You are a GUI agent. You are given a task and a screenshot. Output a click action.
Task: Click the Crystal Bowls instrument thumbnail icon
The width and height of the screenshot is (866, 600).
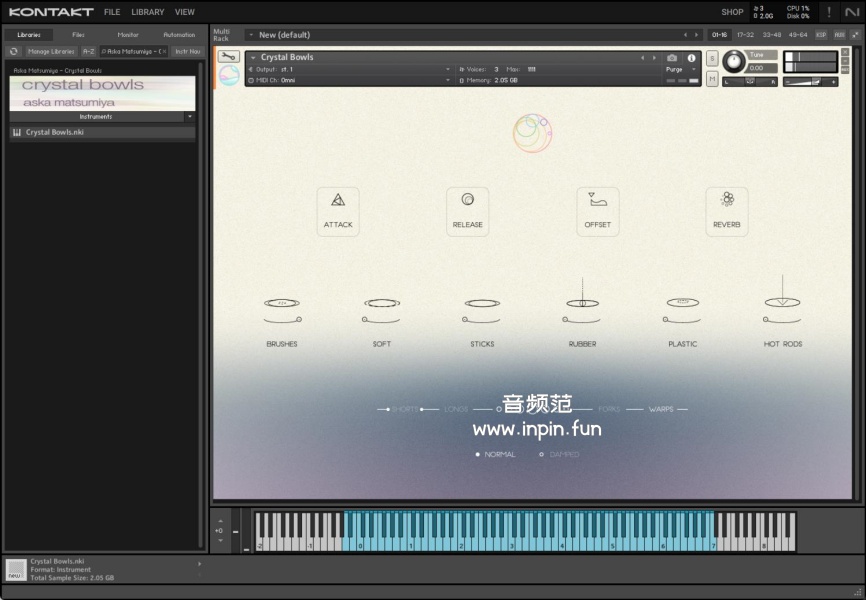point(229,75)
